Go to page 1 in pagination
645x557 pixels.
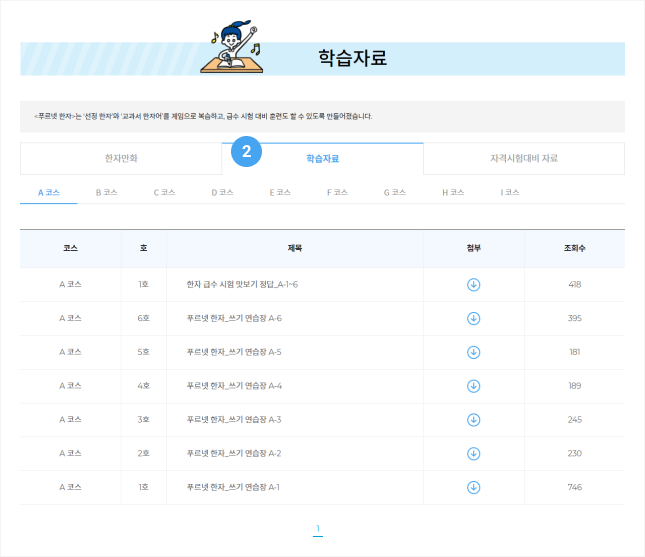(318, 529)
